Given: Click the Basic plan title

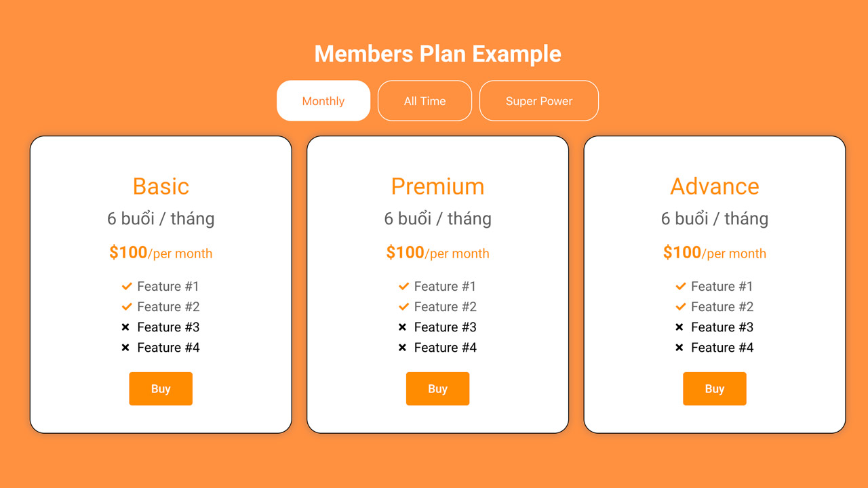Looking at the screenshot, I should [x=161, y=186].
